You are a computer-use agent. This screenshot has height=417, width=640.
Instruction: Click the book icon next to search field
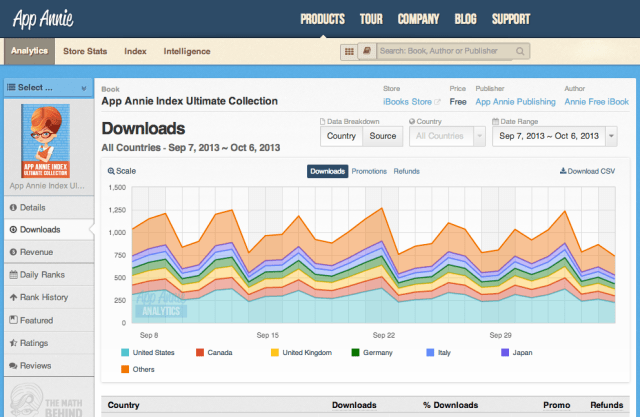(367, 51)
